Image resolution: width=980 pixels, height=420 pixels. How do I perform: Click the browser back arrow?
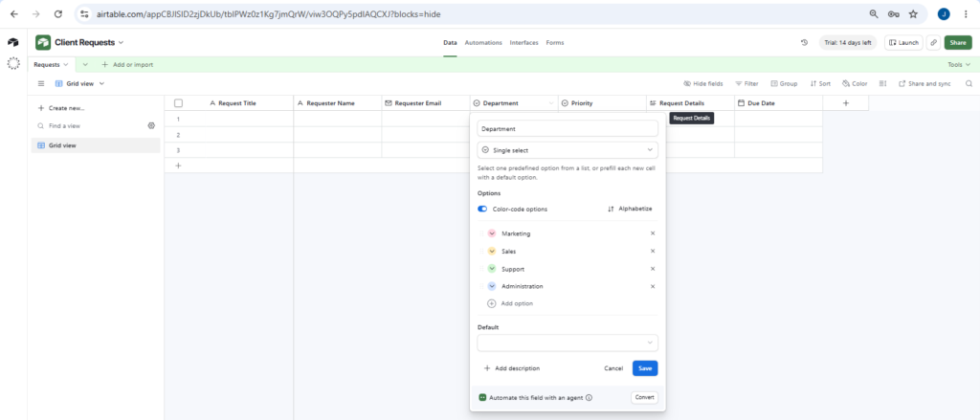tap(14, 13)
